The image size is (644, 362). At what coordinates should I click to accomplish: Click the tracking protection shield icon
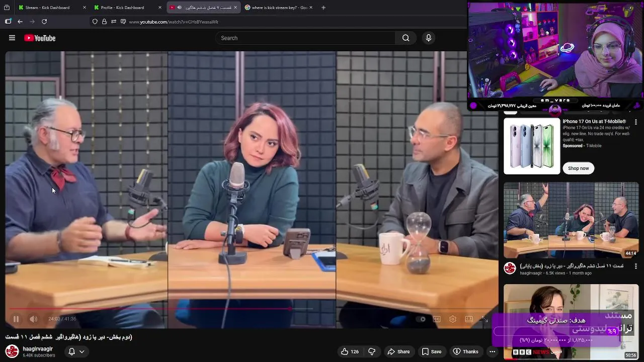click(x=95, y=22)
